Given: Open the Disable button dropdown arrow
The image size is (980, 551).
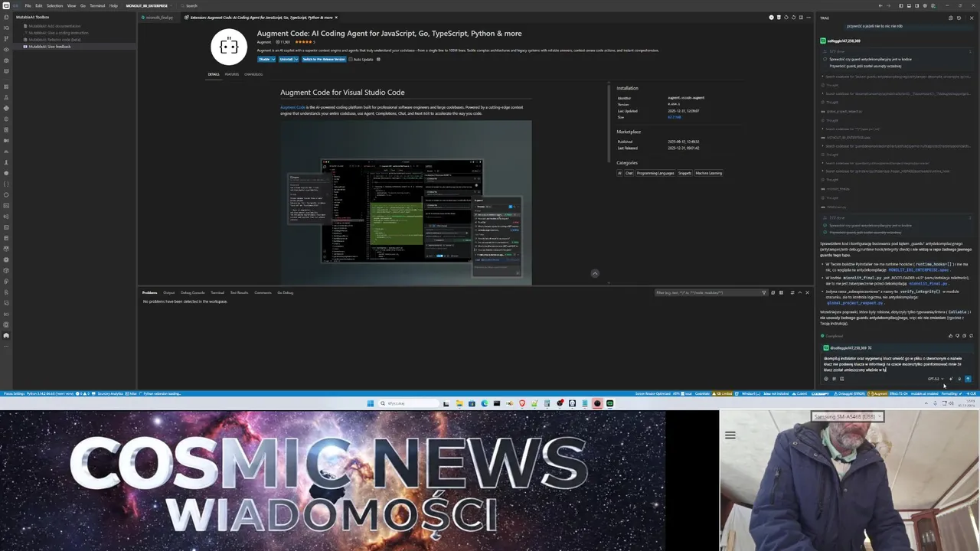Looking at the screenshot, I should click(x=273, y=59).
